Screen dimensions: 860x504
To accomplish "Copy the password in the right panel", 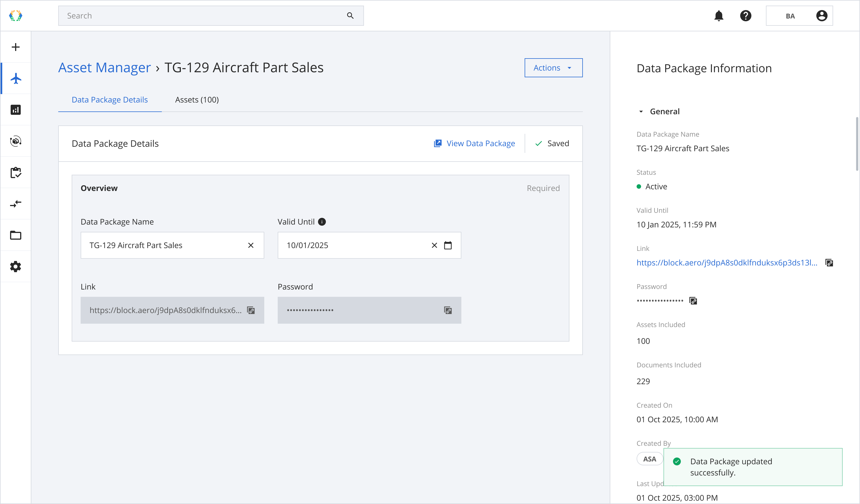I will pyautogui.click(x=693, y=301).
